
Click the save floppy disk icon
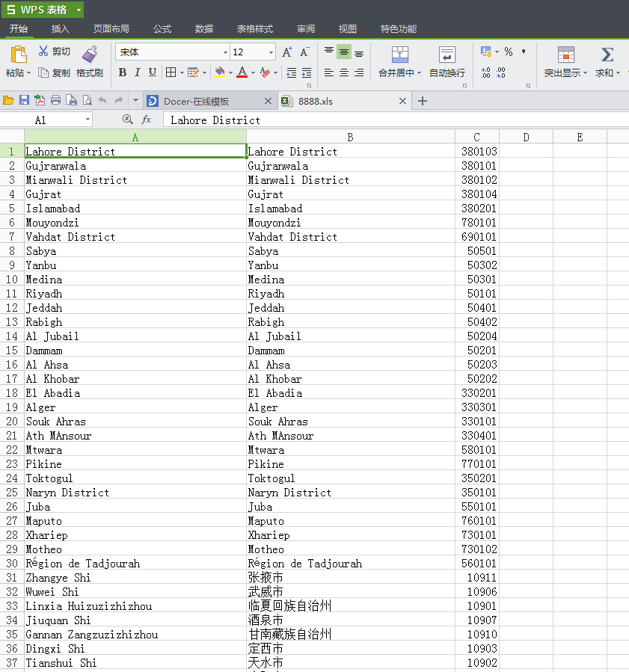[24, 101]
